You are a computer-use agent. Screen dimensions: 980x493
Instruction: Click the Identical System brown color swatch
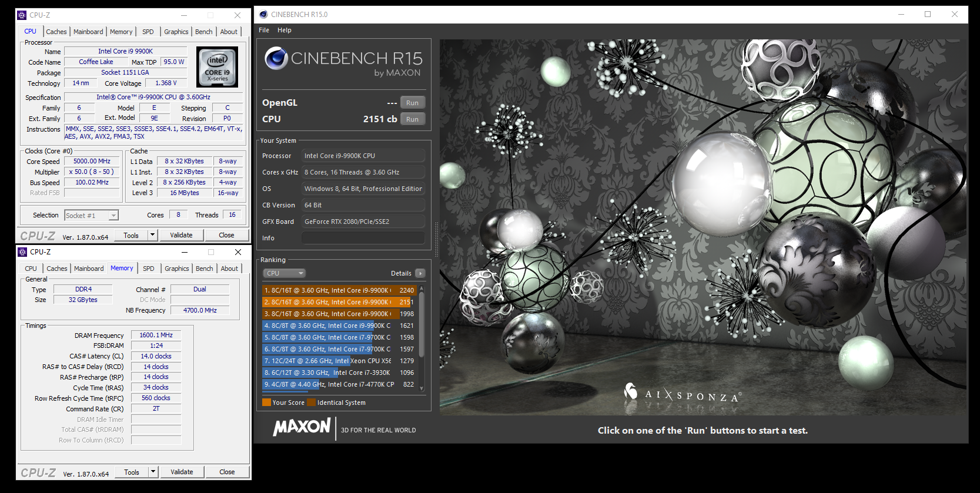[x=311, y=403]
